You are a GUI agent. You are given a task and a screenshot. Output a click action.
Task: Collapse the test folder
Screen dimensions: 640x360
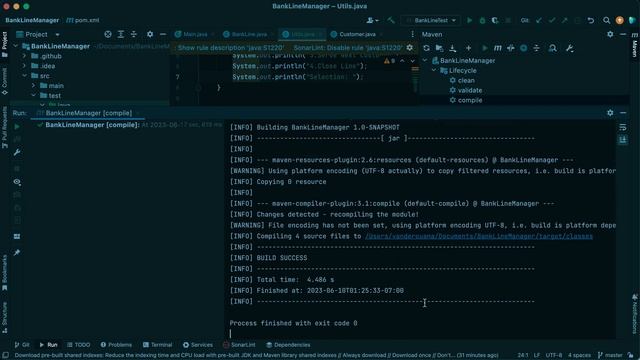click(x=34, y=96)
